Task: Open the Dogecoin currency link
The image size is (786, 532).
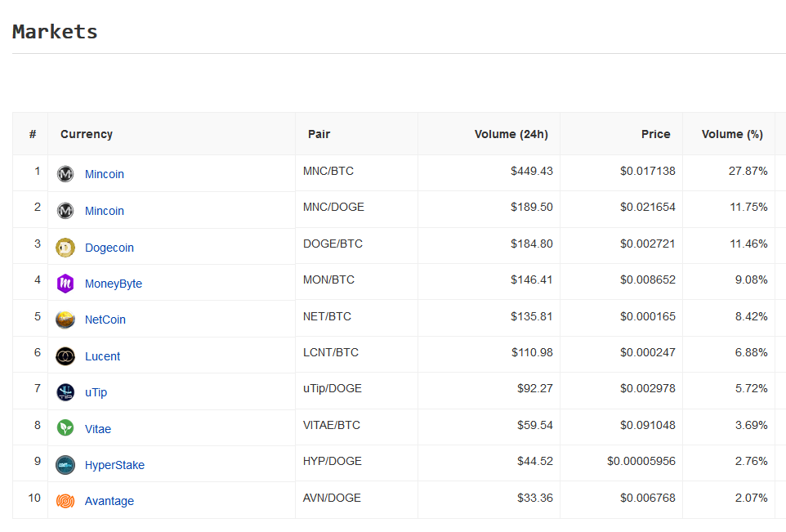Action: coord(109,248)
